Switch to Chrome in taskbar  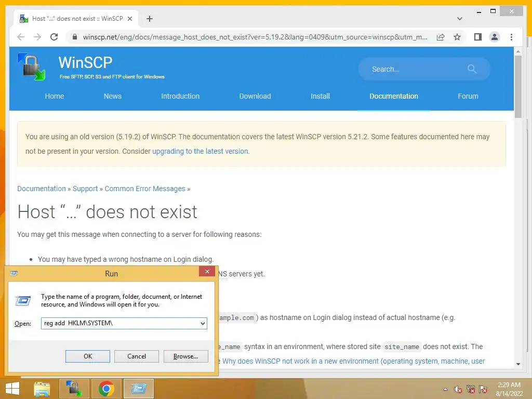point(107,389)
